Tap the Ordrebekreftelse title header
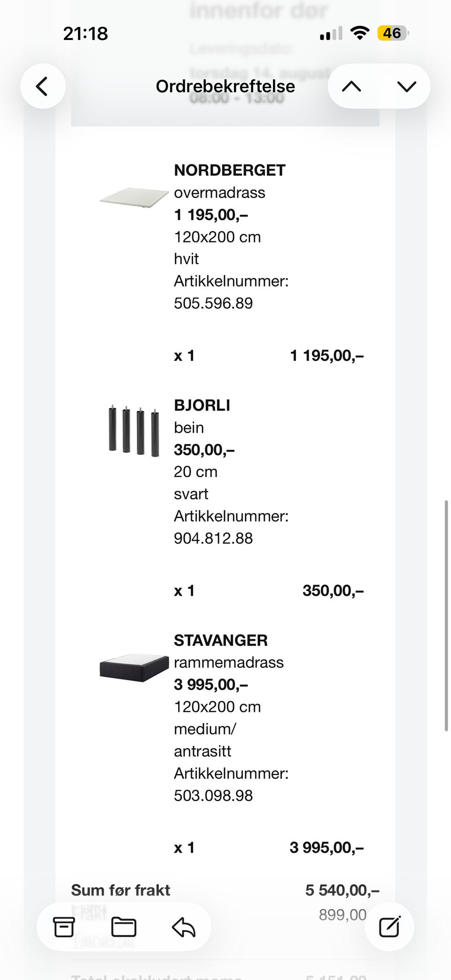451x980 pixels. [225, 86]
